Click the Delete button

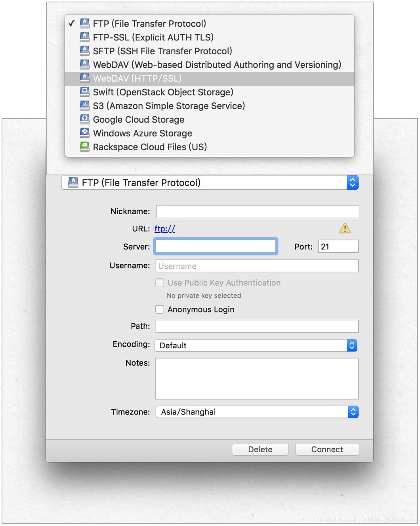click(260, 449)
